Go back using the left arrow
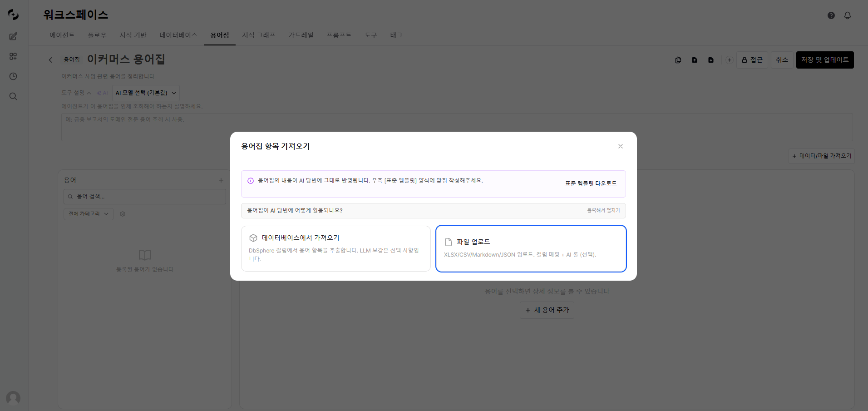Screen dimensions: 868x411 click(x=50, y=60)
